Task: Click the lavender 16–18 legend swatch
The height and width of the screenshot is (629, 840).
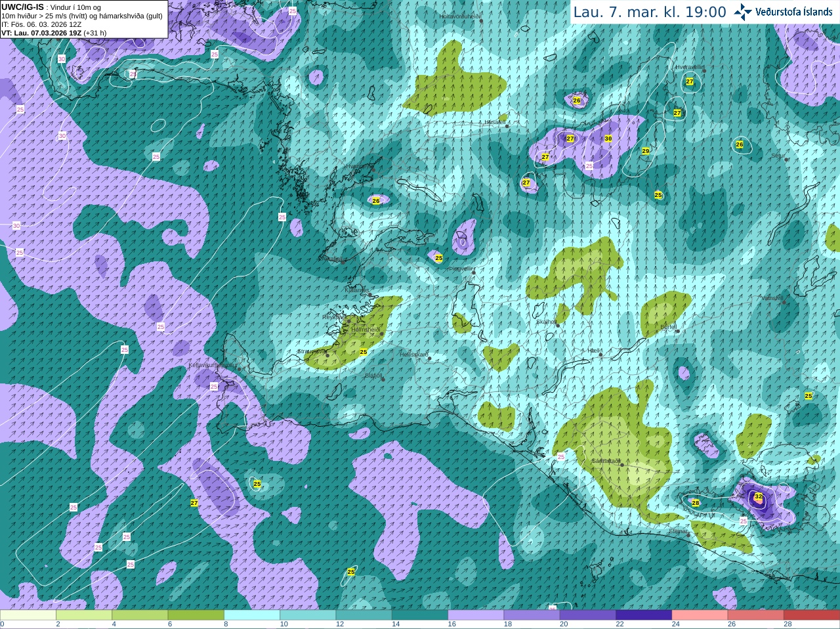Action: 476,615
